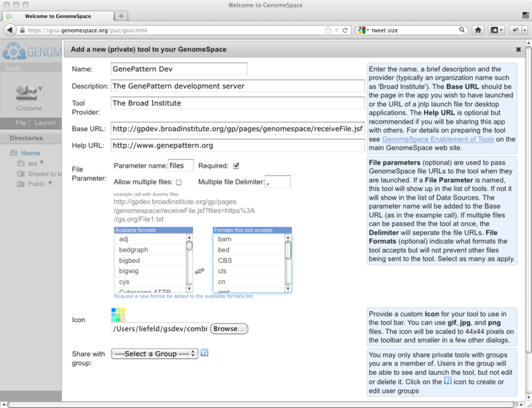The image size is (532, 408).
Task: Open the browser home page button
Action: tap(478, 30)
